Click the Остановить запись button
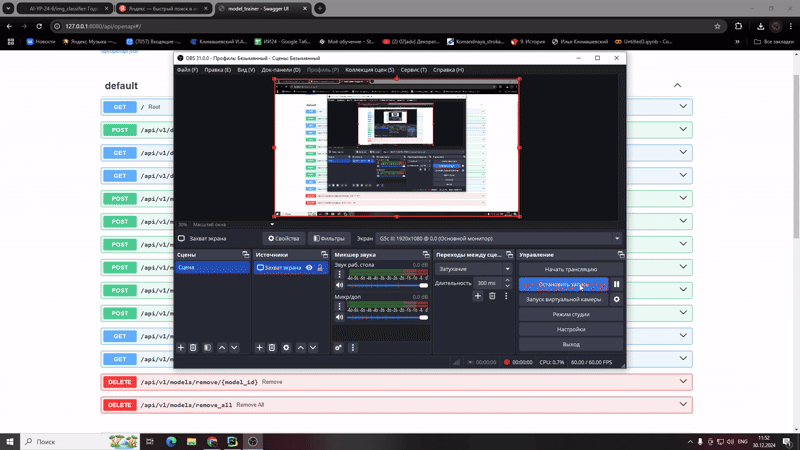The width and height of the screenshot is (800, 450). (563, 284)
